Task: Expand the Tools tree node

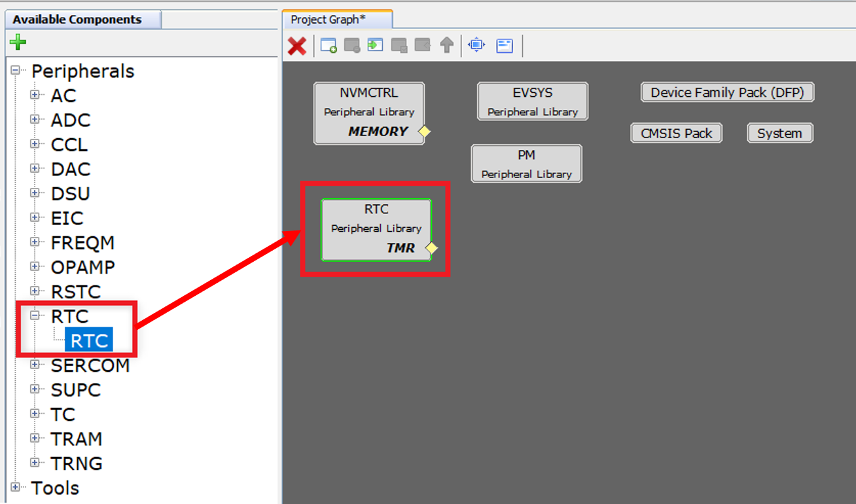Action: 15,488
